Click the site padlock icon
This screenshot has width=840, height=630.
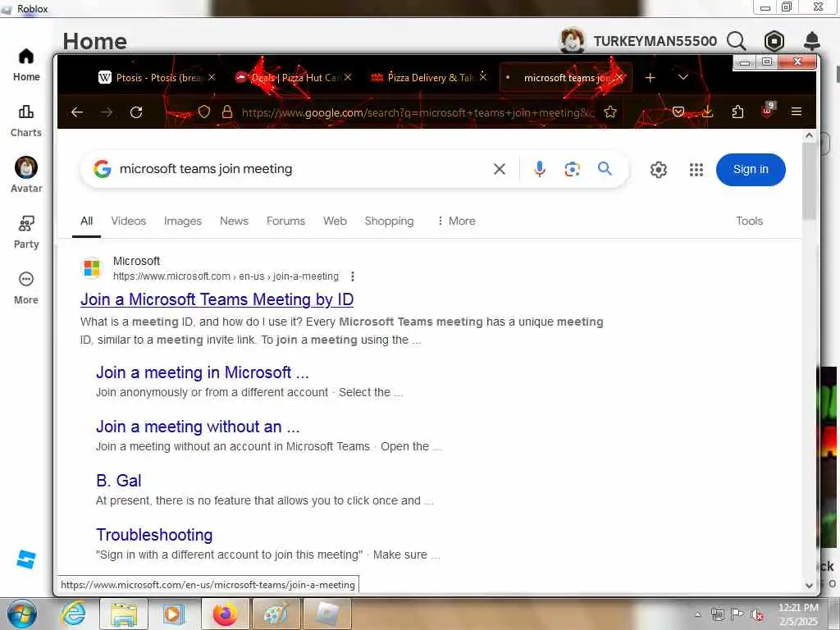[227, 112]
